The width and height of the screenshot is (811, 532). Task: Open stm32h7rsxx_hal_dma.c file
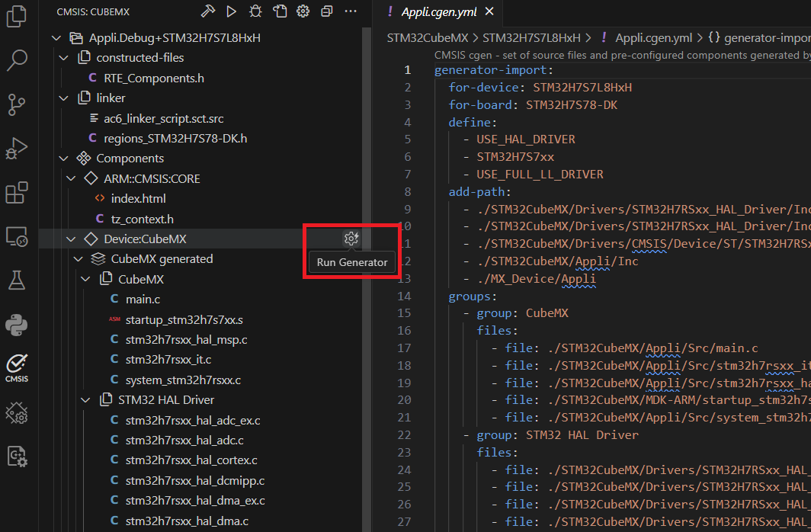pyautogui.click(x=187, y=521)
